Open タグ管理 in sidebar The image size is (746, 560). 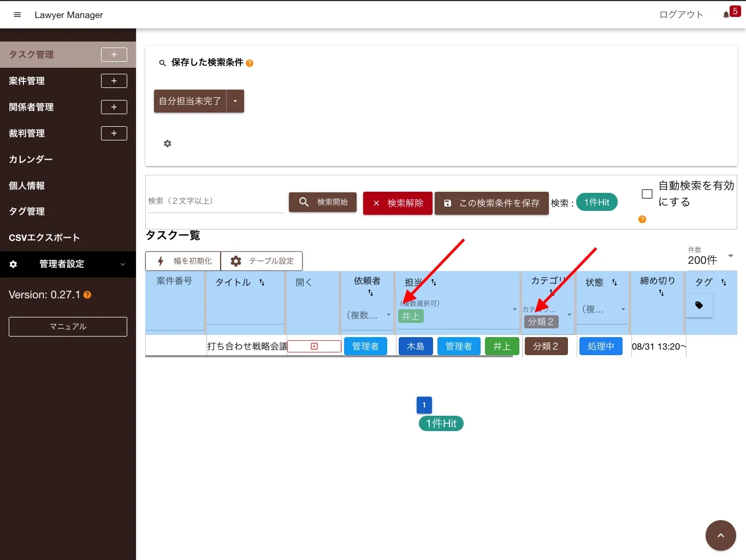27,211
